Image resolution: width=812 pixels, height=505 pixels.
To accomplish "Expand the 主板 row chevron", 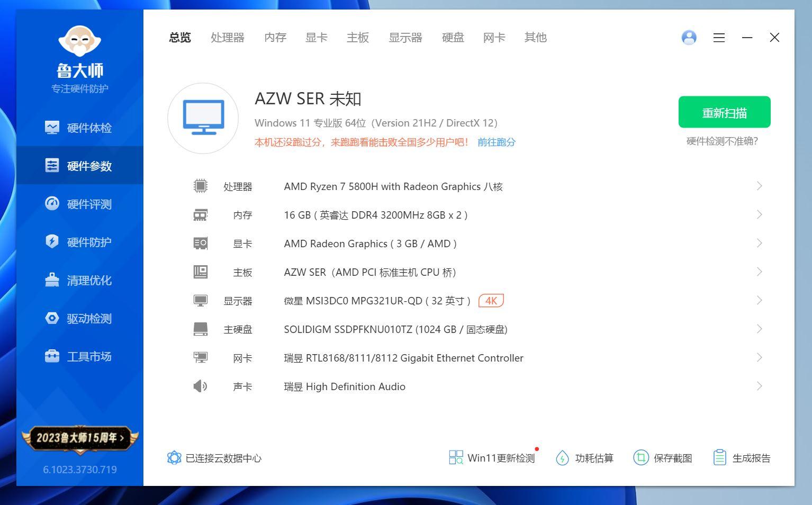I will click(759, 272).
